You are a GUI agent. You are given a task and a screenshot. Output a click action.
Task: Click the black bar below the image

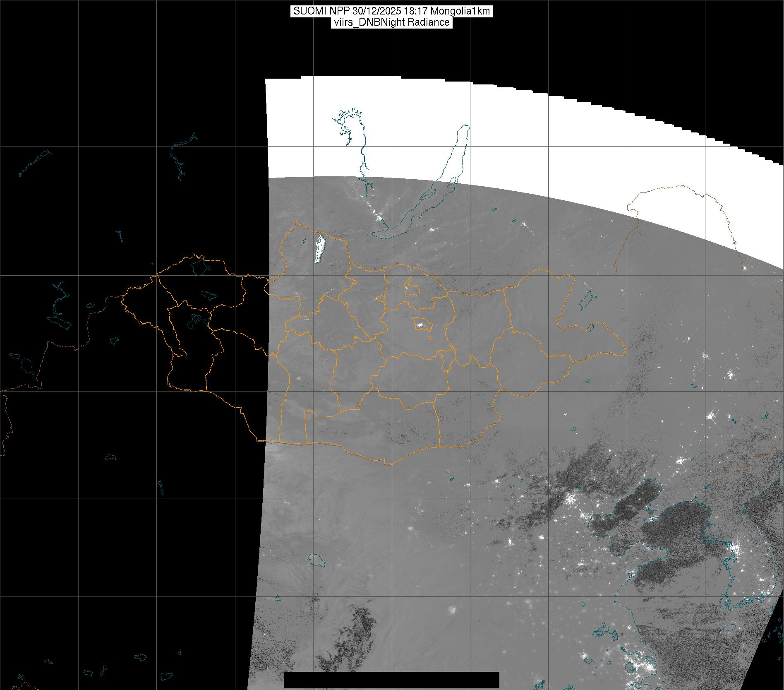tap(392, 680)
